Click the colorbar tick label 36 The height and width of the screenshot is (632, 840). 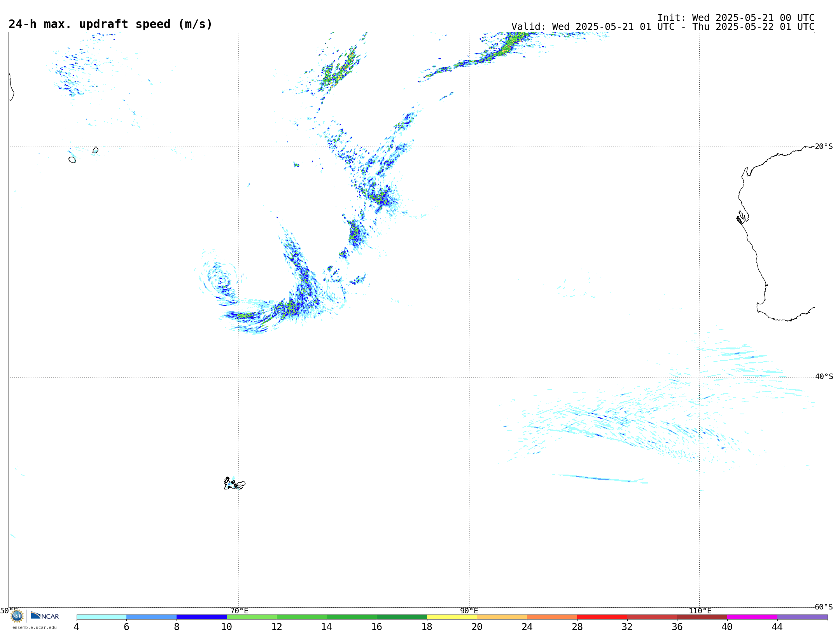(x=677, y=627)
